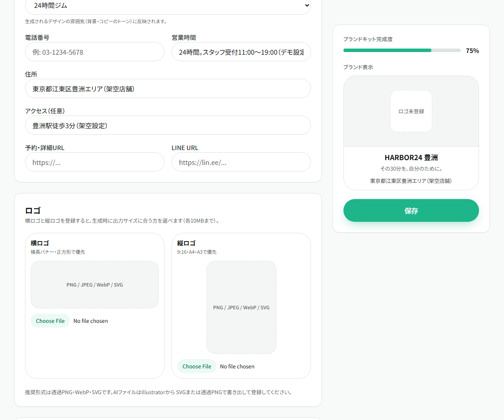Image resolution: width=504 pixels, height=420 pixels.
Task: Open the 24時間ジム dropdown
Action: [x=168, y=5]
